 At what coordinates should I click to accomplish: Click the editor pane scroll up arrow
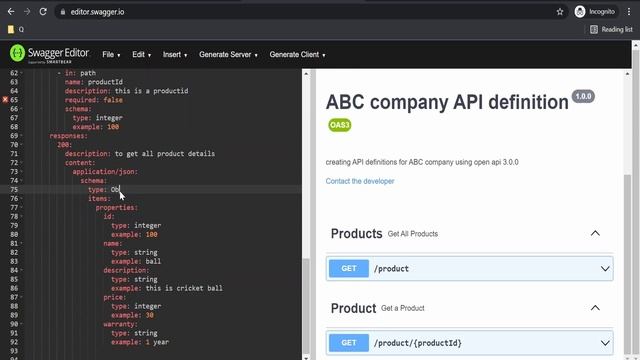306,74
